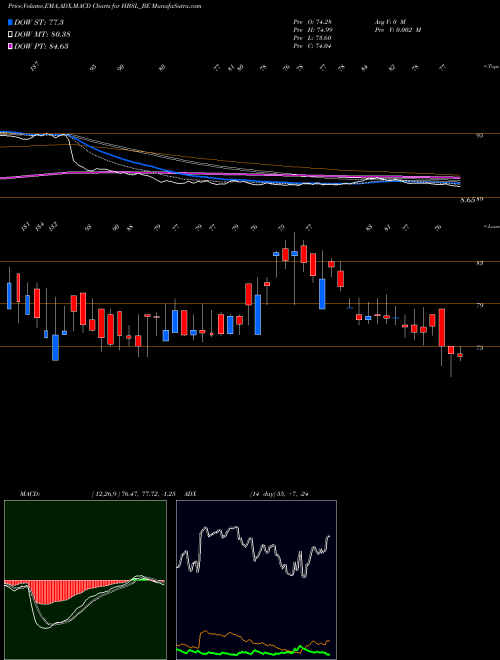Viewport: 500px width, 660px height.
Task: Click the 'MACD:' panel heading
Action: coord(29,494)
